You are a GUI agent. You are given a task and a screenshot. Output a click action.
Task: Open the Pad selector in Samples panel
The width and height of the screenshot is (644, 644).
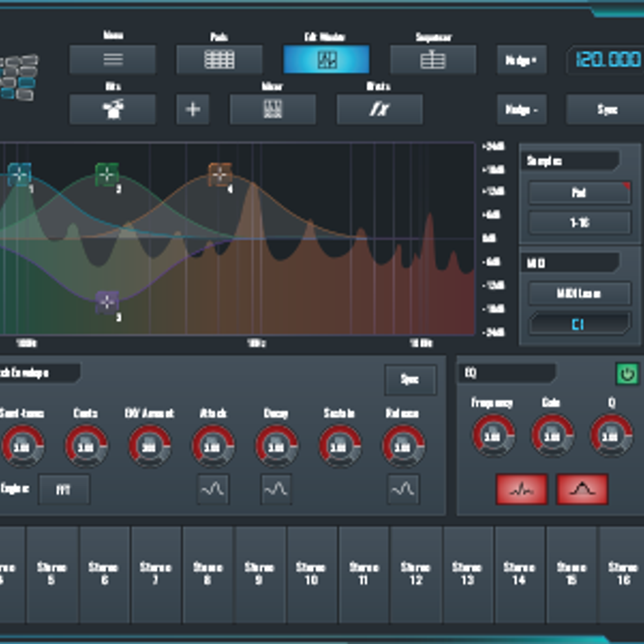[x=579, y=193]
